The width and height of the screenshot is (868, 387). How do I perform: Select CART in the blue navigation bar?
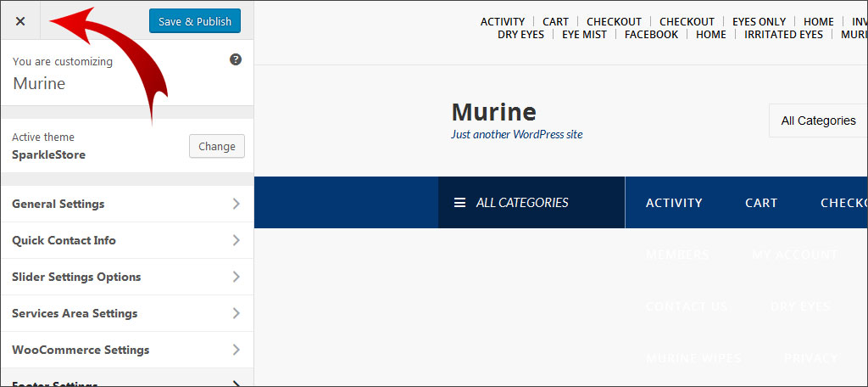(x=761, y=203)
